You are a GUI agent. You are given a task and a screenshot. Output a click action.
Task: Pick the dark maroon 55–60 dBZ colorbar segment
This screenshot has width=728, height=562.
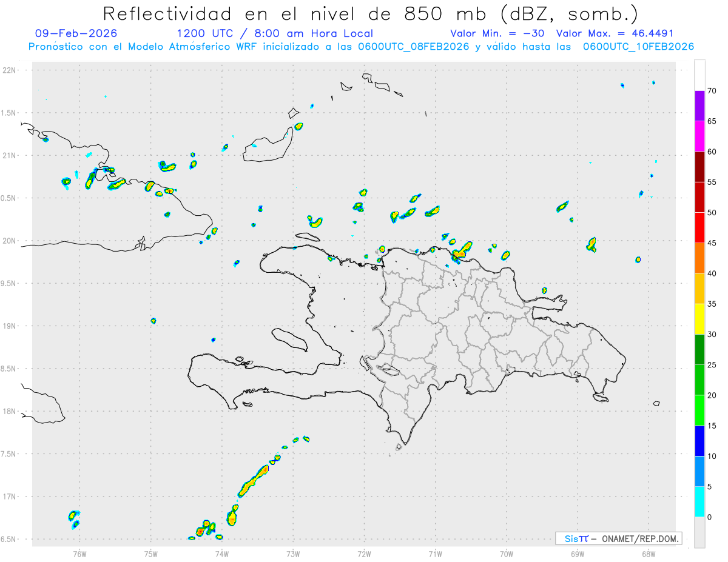coord(699,167)
